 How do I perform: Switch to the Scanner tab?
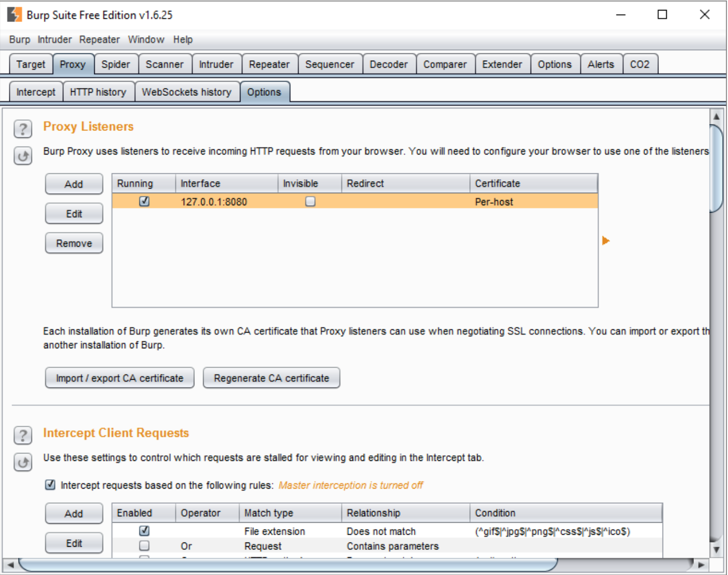(x=164, y=64)
